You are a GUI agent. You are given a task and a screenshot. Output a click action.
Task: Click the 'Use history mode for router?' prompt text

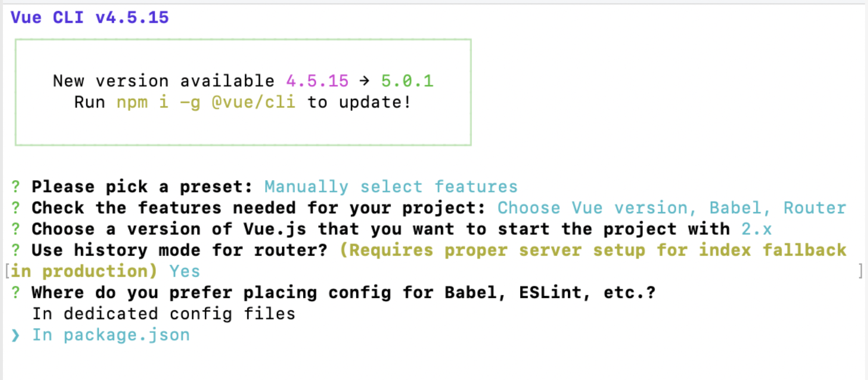point(180,250)
